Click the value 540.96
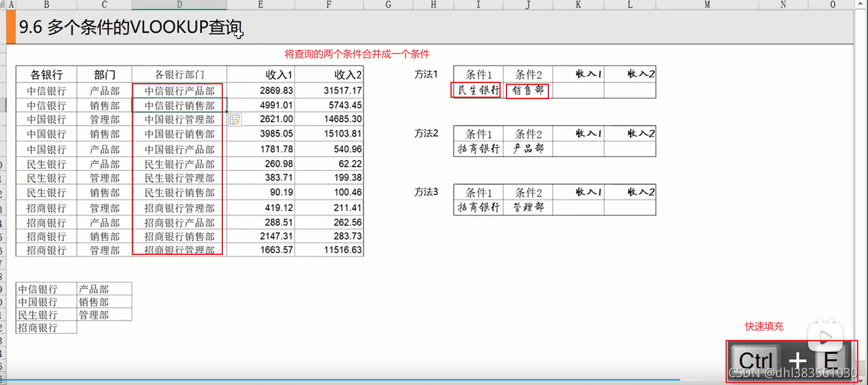Viewport: 868px width, 385px height. pos(349,149)
